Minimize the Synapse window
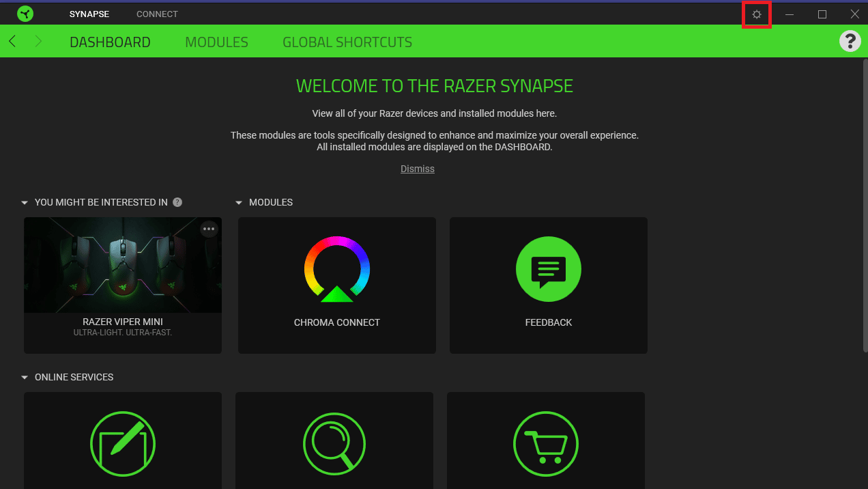 pyautogui.click(x=789, y=14)
